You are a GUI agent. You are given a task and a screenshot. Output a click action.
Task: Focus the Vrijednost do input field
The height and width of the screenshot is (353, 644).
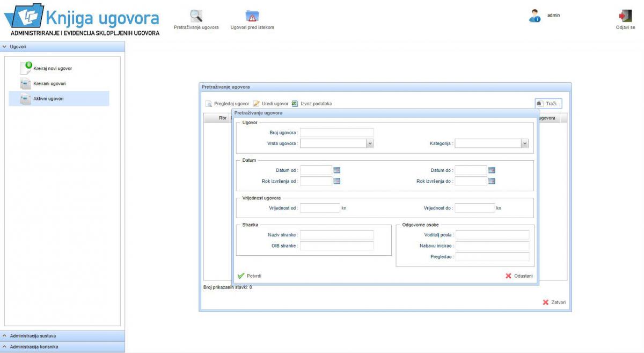coord(475,208)
